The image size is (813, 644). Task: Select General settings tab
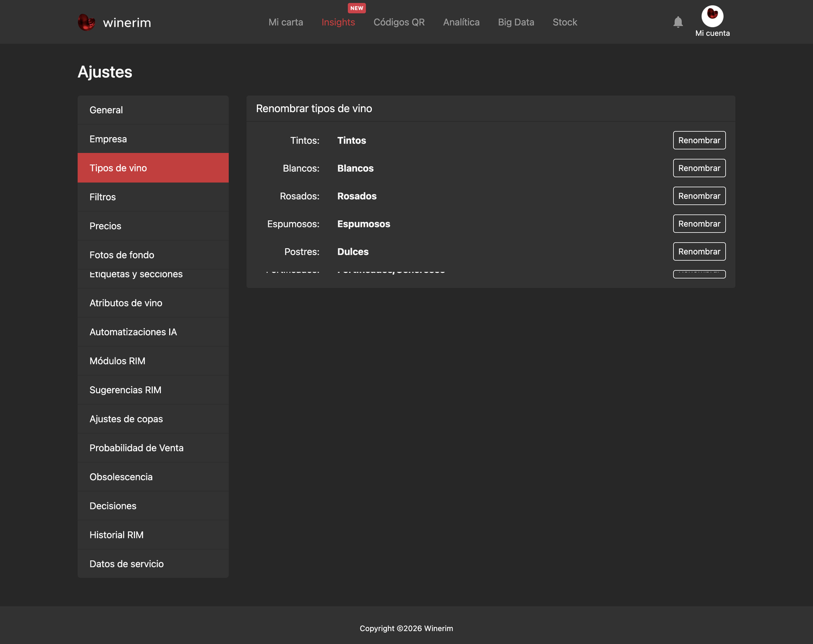pyautogui.click(x=153, y=110)
